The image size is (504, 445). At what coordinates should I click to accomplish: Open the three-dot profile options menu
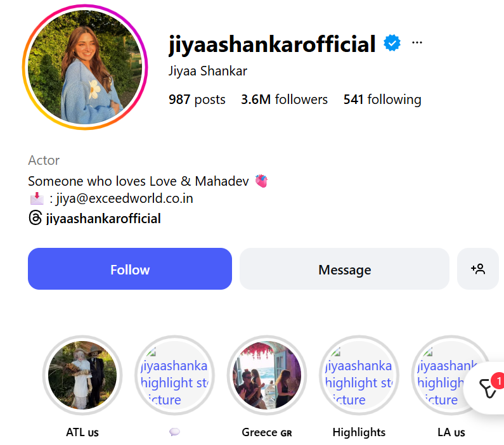click(417, 42)
